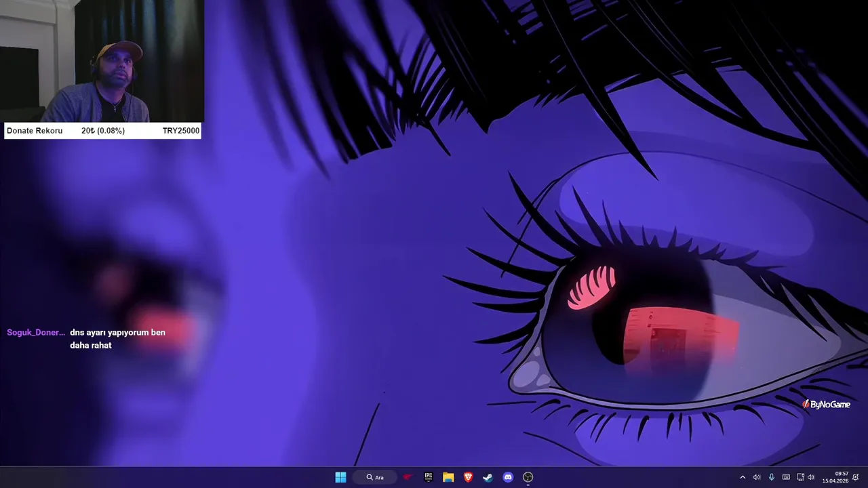868x488 pixels.
Task: Open the clock showing 09:57
Action: pos(835,477)
